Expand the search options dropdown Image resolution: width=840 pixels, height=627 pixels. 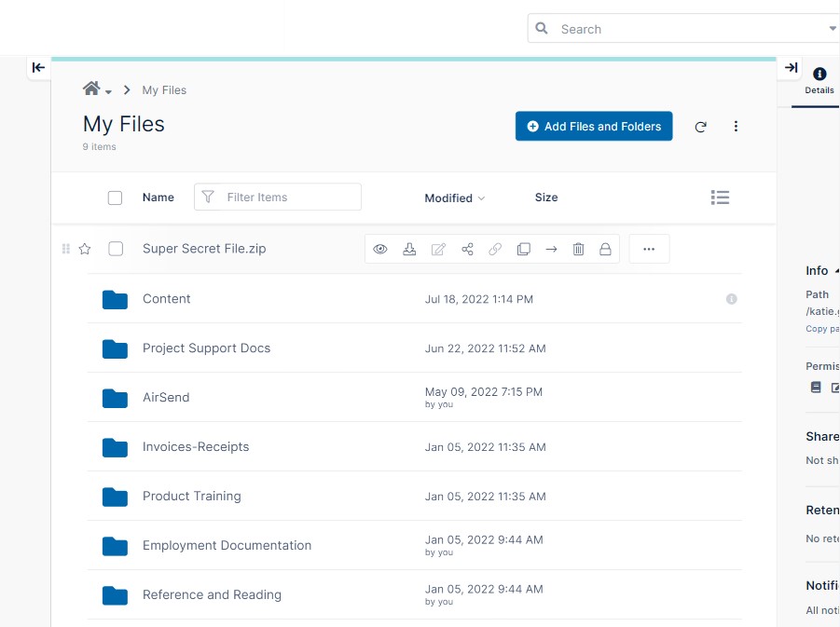[x=833, y=28]
